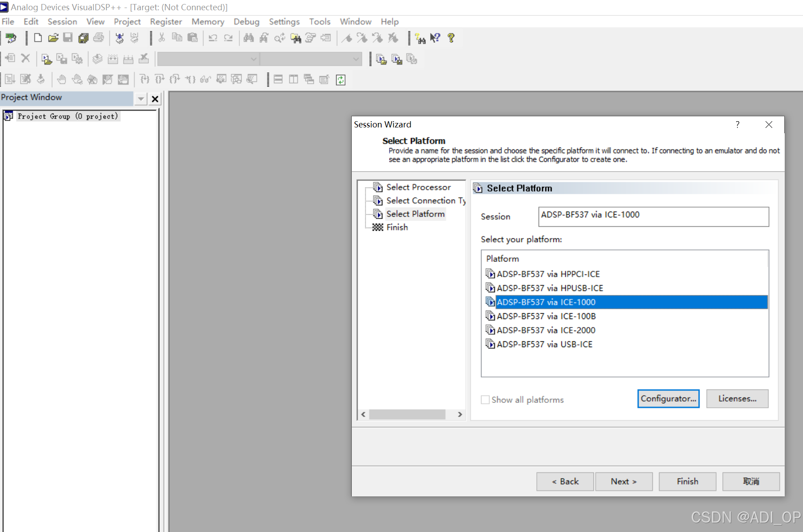
Task: Click the Save Project icon in second toolbar
Action: [62, 59]
